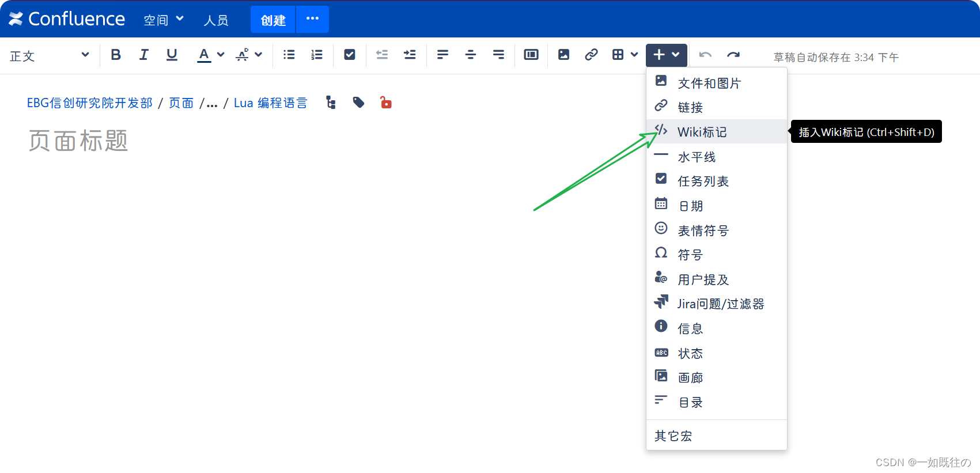The height and width of the screenshot is (473, 980).
Task: Select 表情符号 from insert menu
Action: tap(717, 230)
